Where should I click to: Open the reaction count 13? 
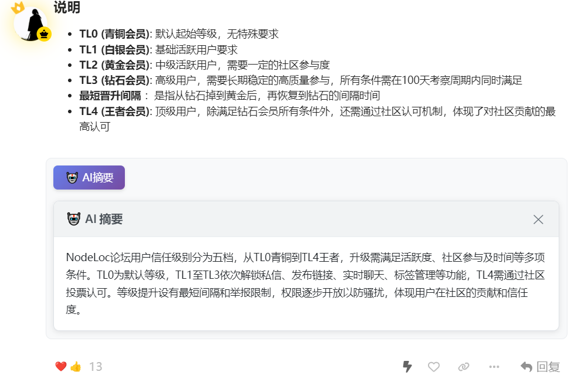click(96, 366)
